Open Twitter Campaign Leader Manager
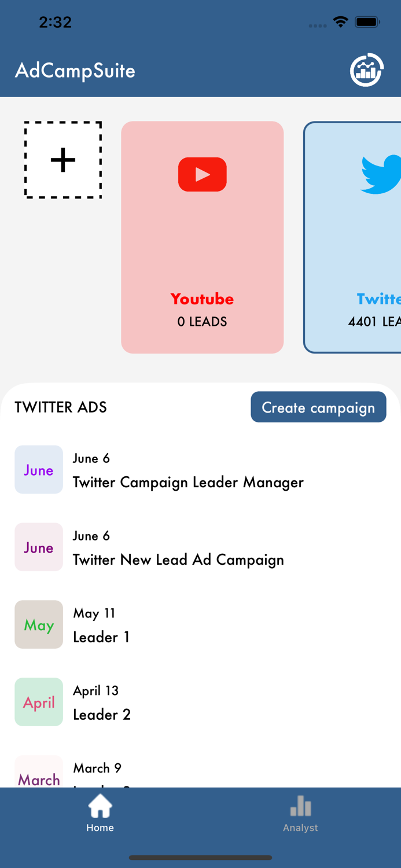The image size is (401, 868). tap(188, 482)
